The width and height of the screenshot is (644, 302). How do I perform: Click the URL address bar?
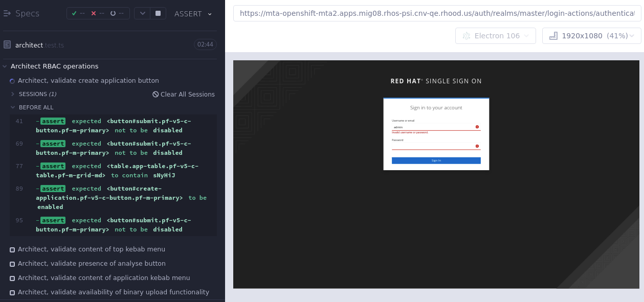437,13
